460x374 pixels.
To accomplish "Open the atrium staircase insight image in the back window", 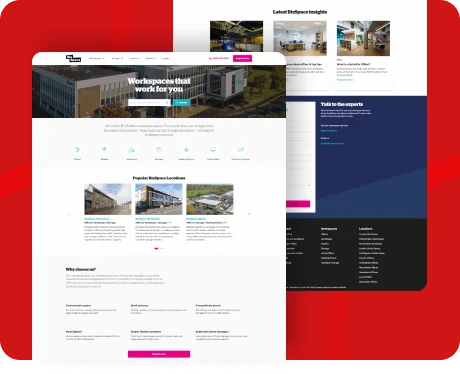I will (x=363, y=38).
